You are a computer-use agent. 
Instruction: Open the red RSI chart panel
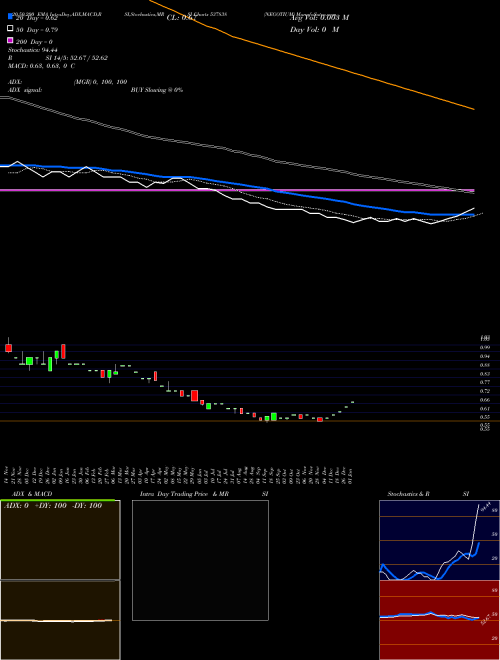click(439, 620)
